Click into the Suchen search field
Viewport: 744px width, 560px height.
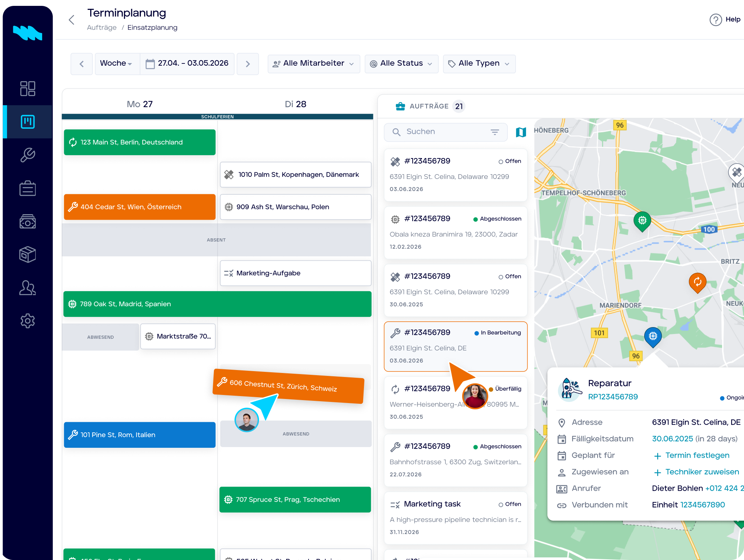click(445, 132)
